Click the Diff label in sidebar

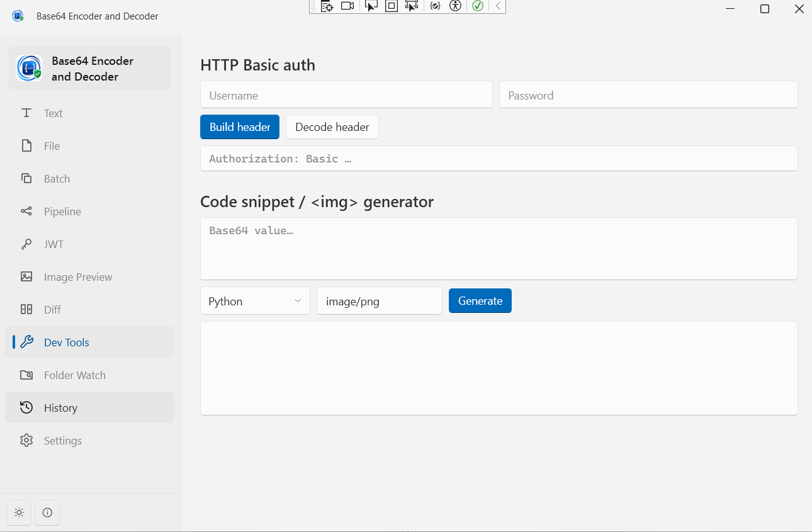tap(53, 310)
